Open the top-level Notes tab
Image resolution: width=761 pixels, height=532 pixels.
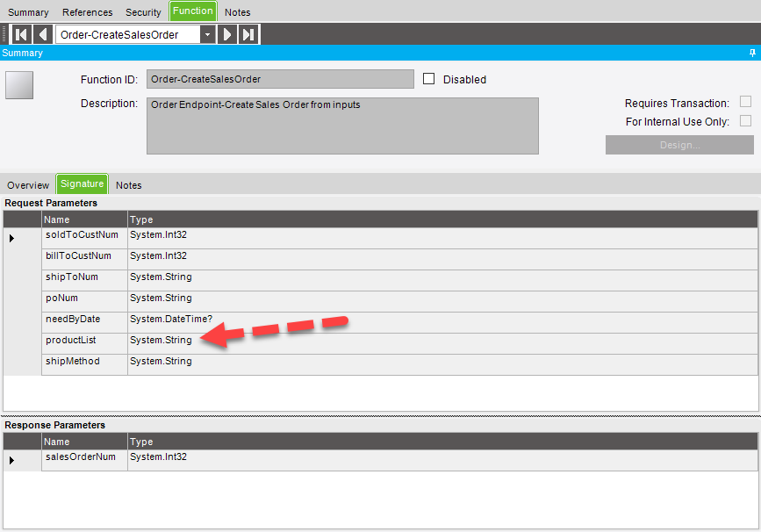(237, 12)
